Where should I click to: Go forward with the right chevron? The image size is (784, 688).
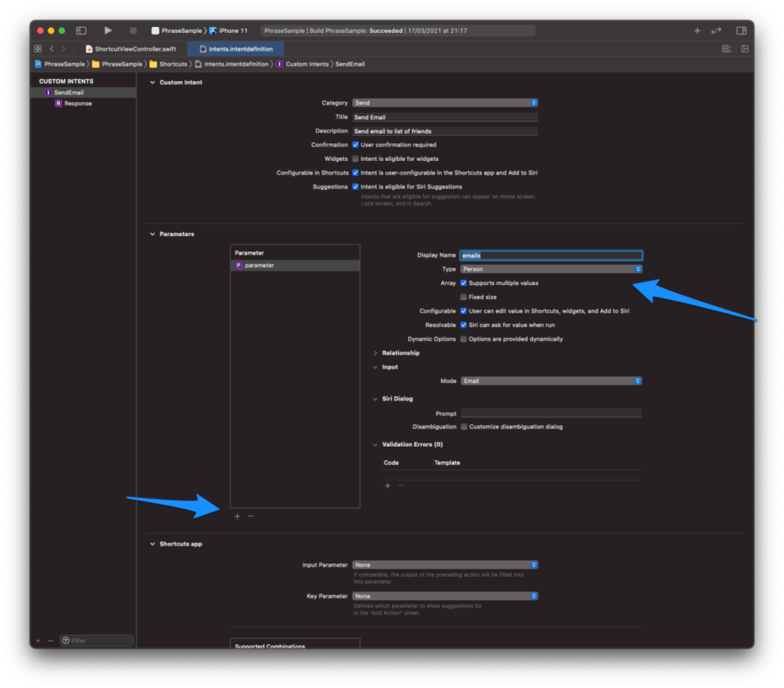[63, 48]
